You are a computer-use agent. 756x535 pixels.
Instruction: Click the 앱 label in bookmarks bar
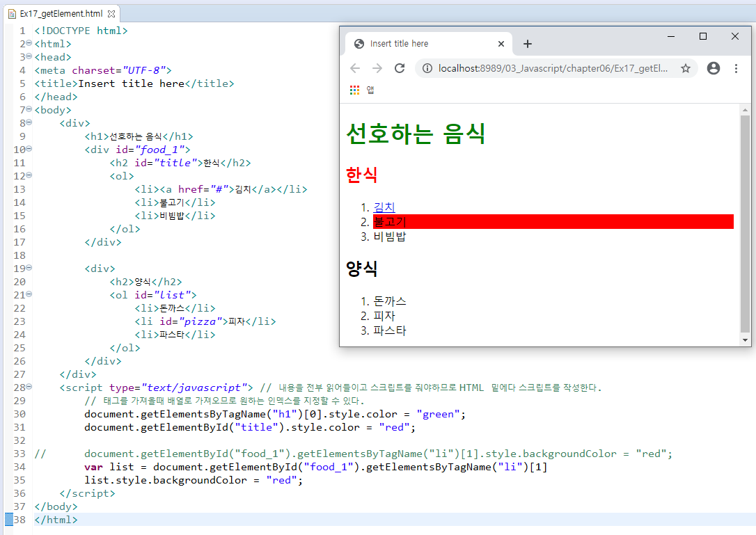click(x=370, y=90)
